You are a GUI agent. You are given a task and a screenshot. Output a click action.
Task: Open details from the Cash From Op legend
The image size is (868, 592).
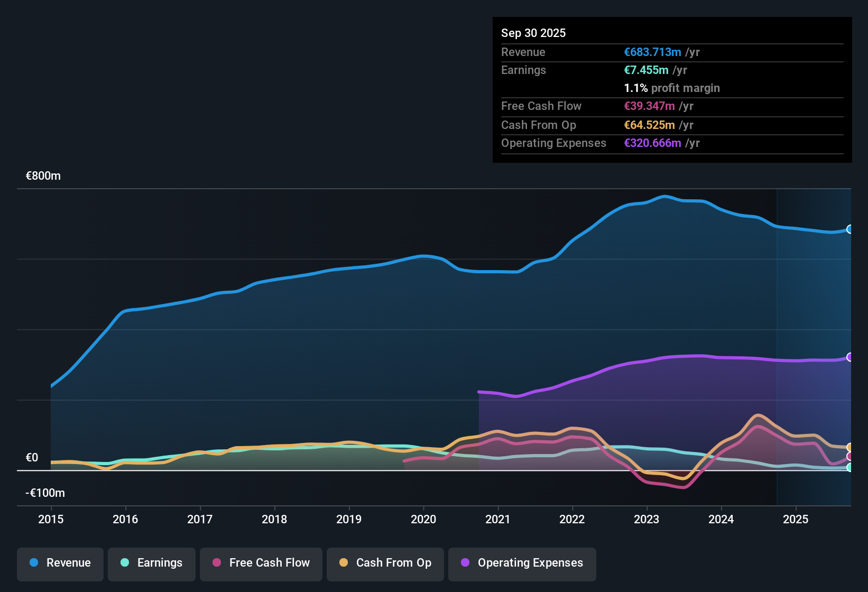(x=385, y=563)
